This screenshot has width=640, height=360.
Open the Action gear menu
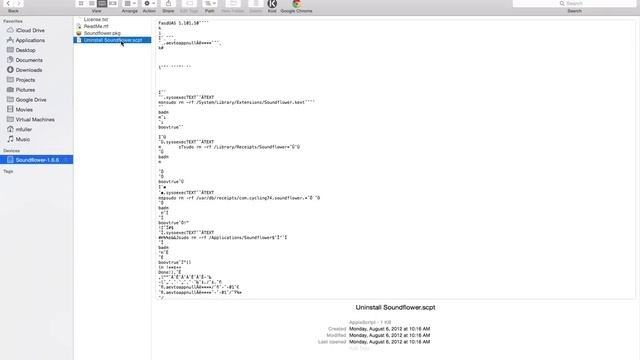[149, 3]
